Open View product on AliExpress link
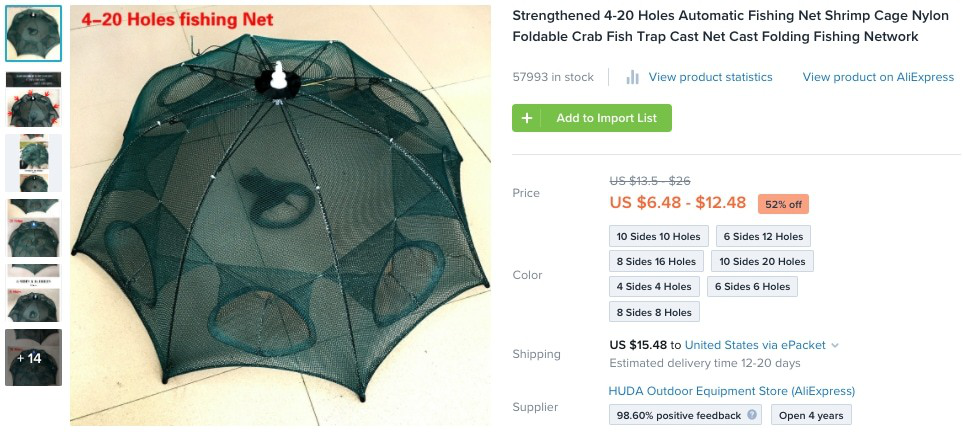 click(878, 77)
